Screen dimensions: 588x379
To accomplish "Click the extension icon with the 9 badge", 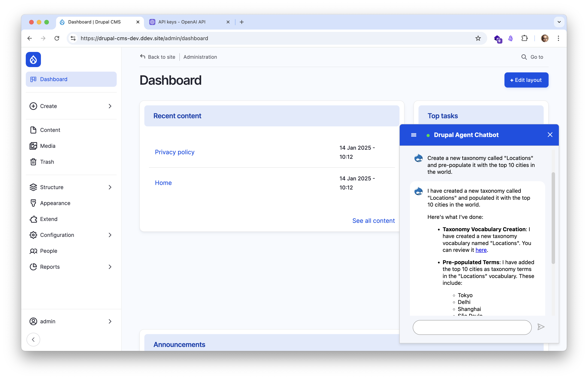I will coord(498,39).
